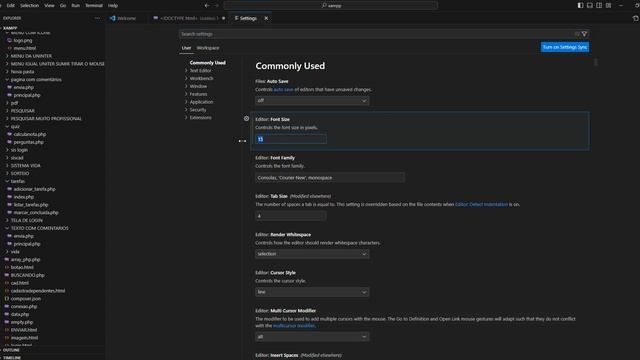Expand Extensions settings category
The height and width of the screenshot is (360, 640).
coord(200,118)
